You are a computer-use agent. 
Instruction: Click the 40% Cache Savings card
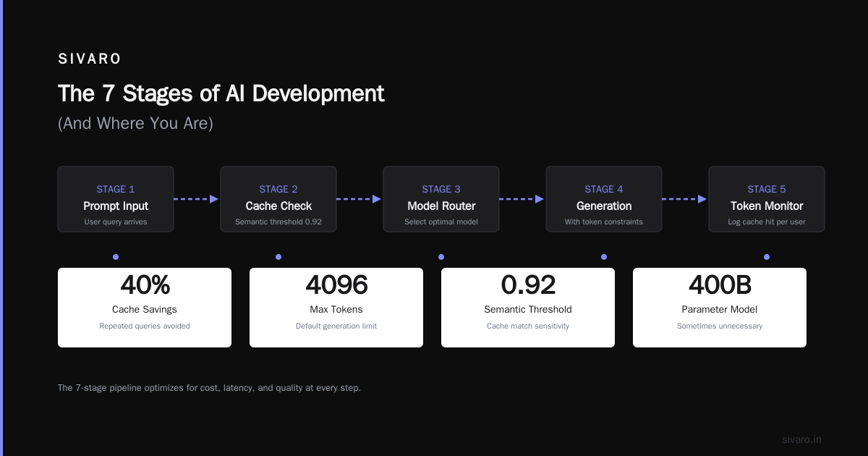145,308
